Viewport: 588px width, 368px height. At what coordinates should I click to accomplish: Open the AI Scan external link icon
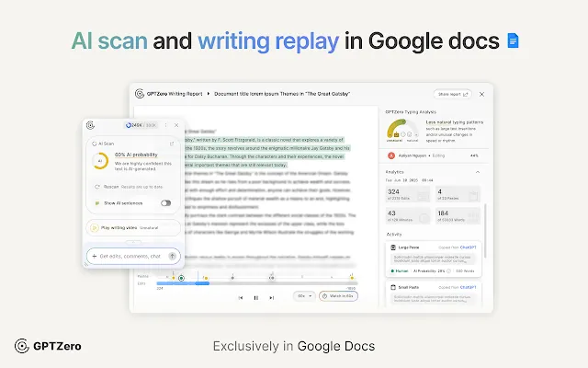pos(172,144)
